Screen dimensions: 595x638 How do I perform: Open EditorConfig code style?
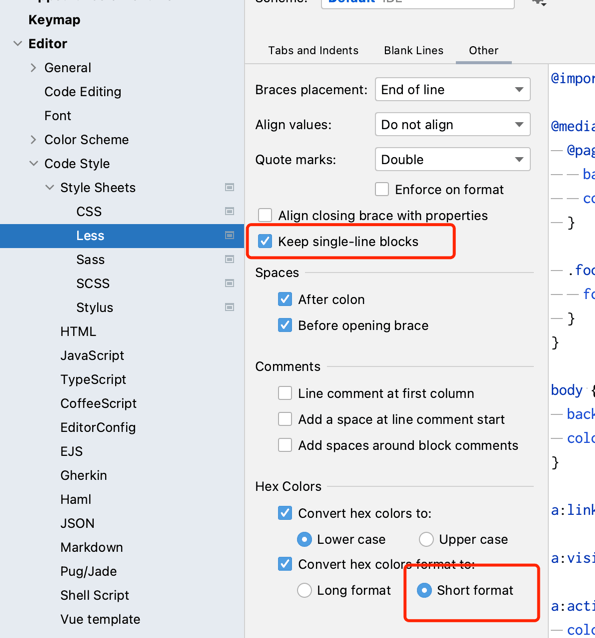pos(98,428)
